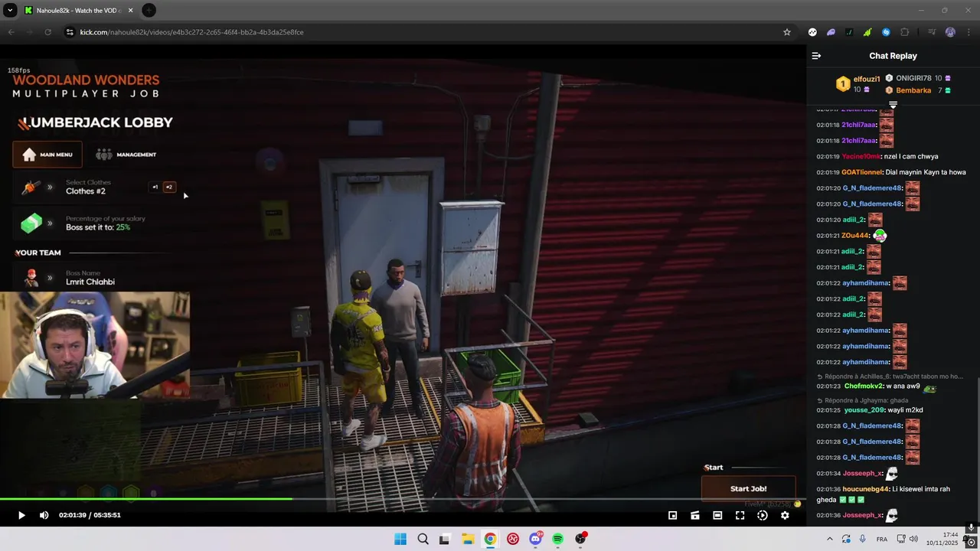Image resolution: width=980 pixels, height=551 pixels.
Task: Mute the video player volume
Action: [44, 515]
